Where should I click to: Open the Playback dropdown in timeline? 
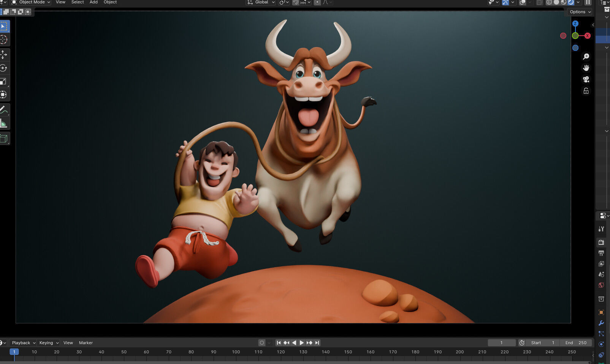point(23,343)
